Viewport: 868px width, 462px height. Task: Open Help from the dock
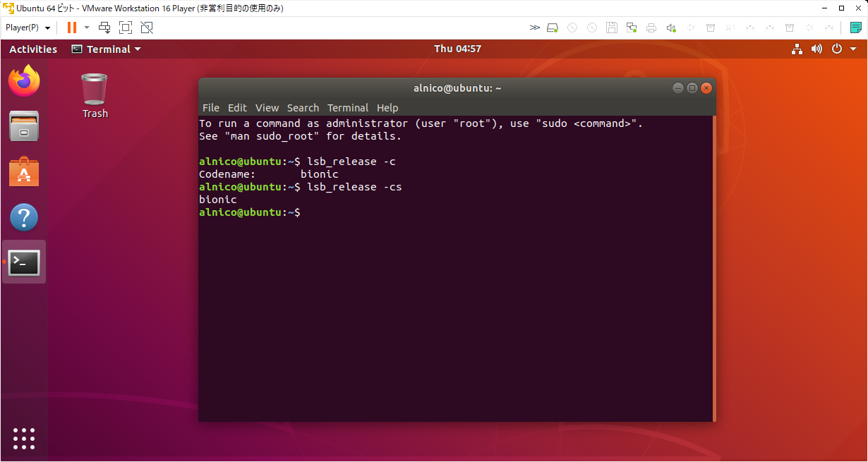coord(24,217)
